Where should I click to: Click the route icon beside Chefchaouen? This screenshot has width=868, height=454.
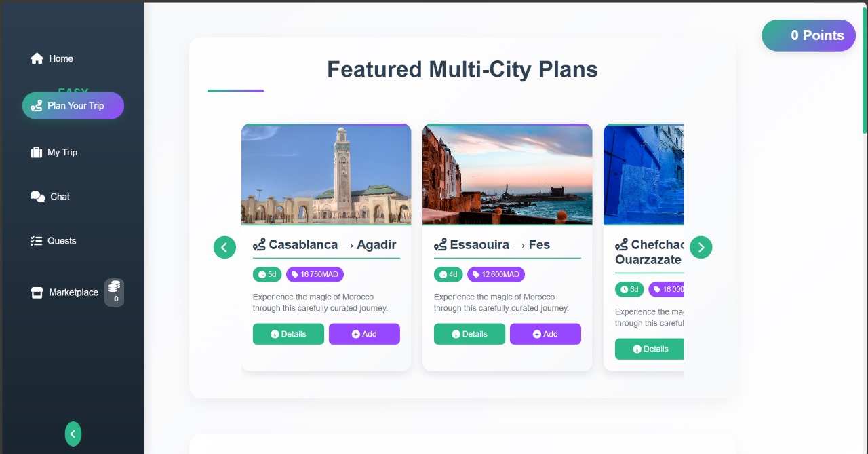pos(621,245)
